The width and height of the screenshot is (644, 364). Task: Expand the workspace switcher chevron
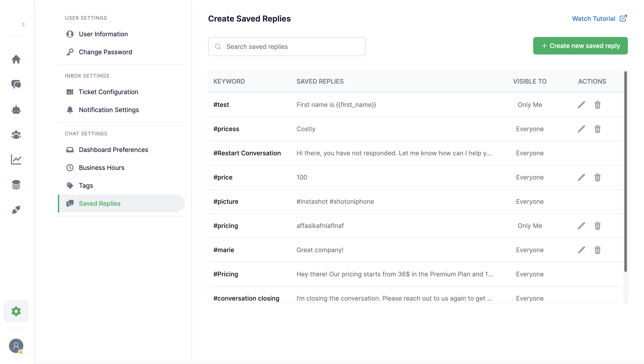23,24
